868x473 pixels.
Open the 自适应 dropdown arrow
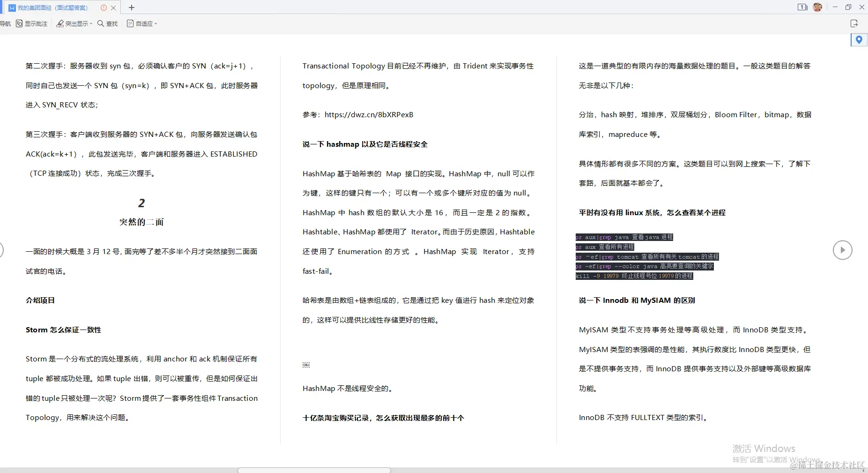point(156,24)
